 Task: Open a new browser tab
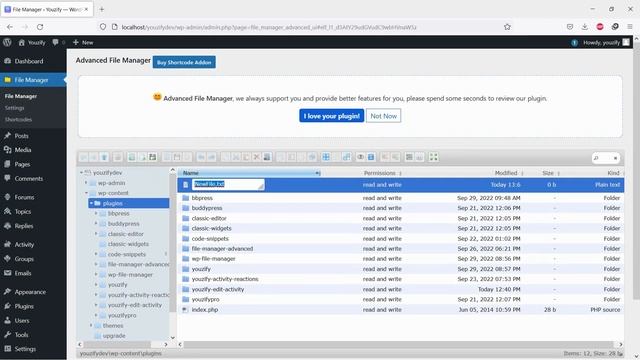pyautogui.click(x=102, y=9)
